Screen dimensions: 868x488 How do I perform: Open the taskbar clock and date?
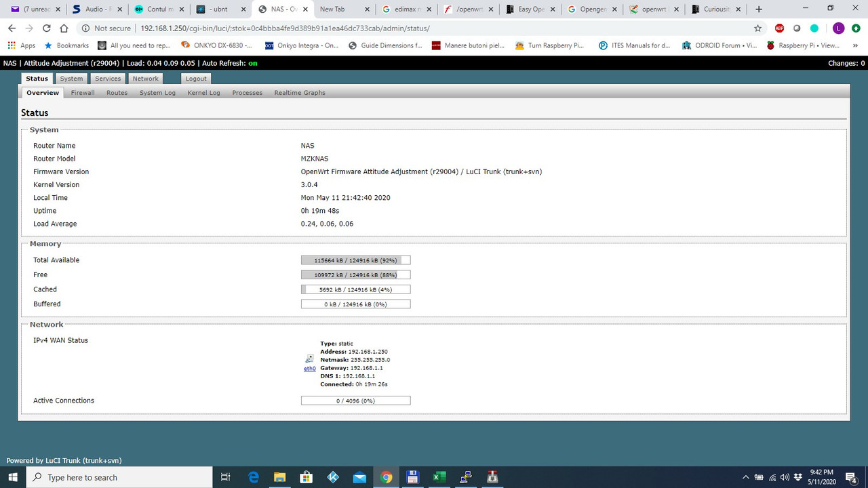823,477
